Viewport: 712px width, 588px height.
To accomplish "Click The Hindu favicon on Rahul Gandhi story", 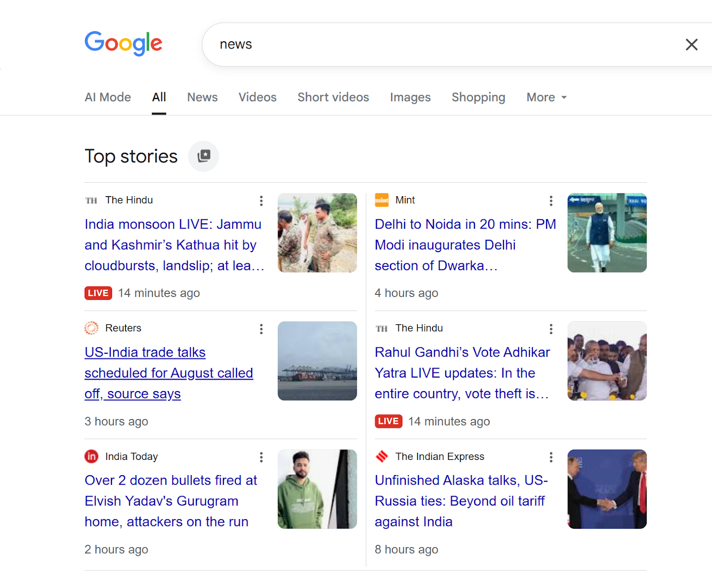I will [x=381, y=328].
